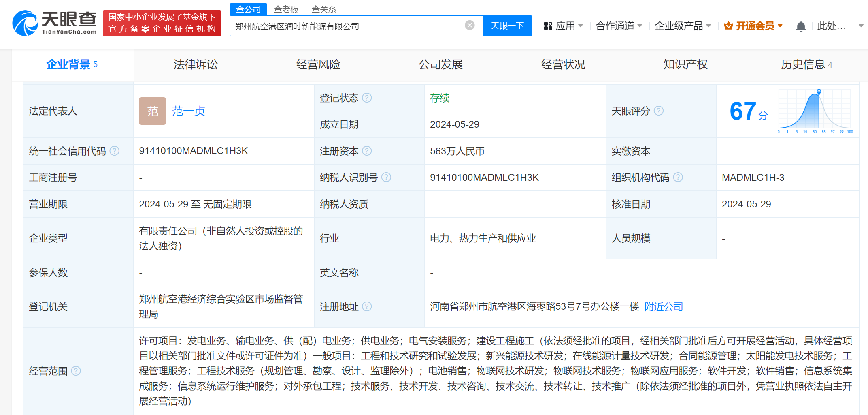Image resolution: width=868 pixels, height=415 pixels.
Task: Open notifications via the bell icon
Action: point(800,26)
